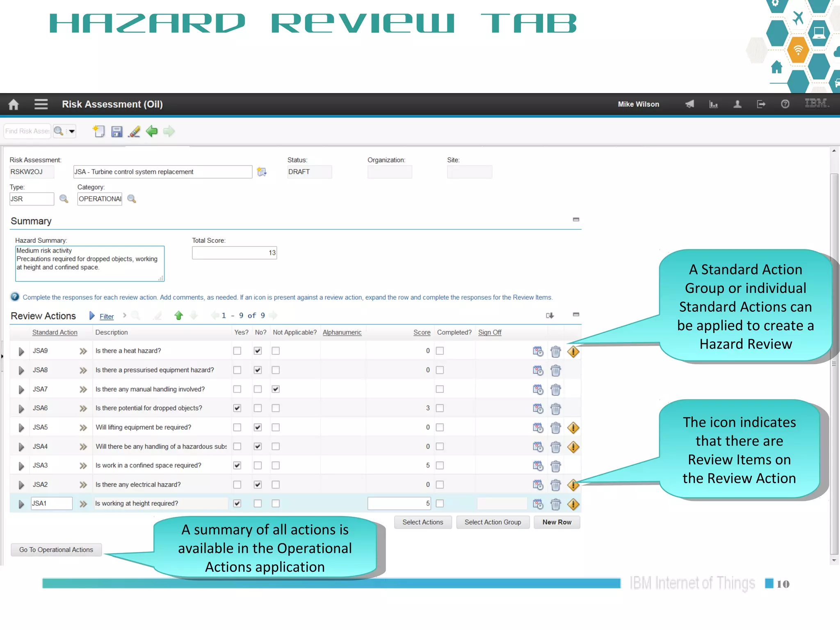Sort by Standard Action column
This screenshot has height=630, width=840.
point(55,332)
